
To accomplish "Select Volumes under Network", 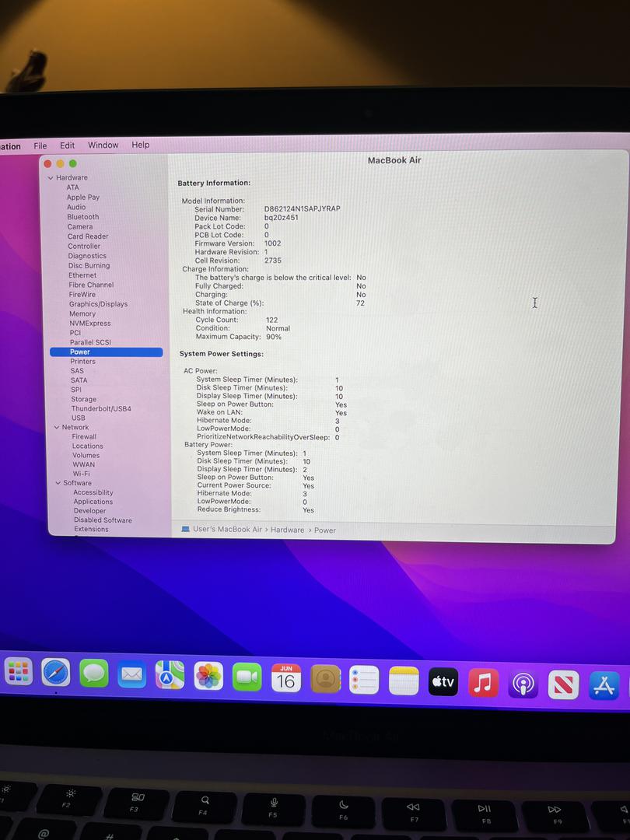I will click(x=86, y=455).
